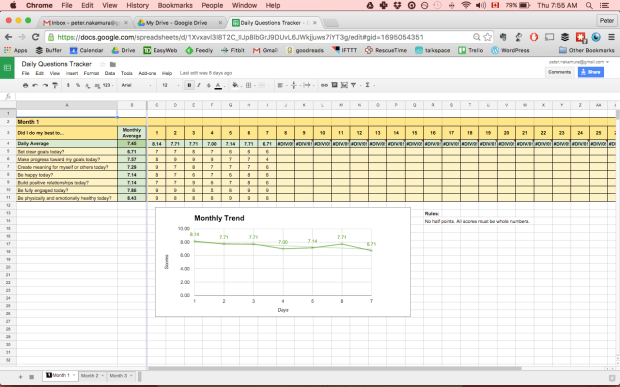
Task: Click the Wi-Fi icon in the menu bar
Action: pos(466,5)
